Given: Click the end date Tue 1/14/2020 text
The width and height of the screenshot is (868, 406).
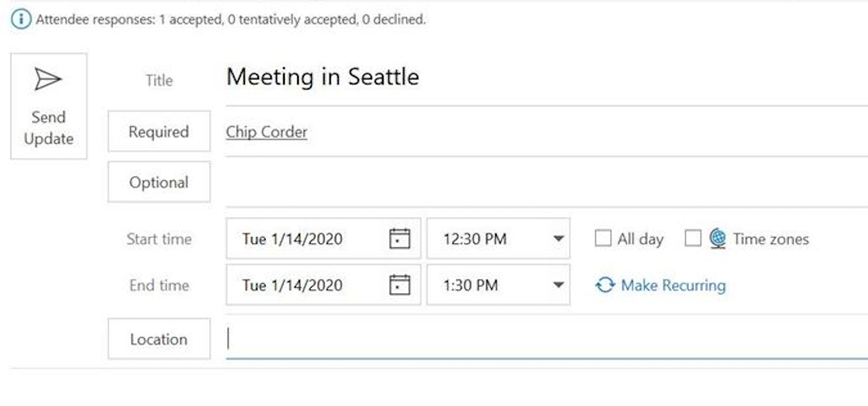Looking at the screenshot, I should pyautogui.click(x=292, y=285).
